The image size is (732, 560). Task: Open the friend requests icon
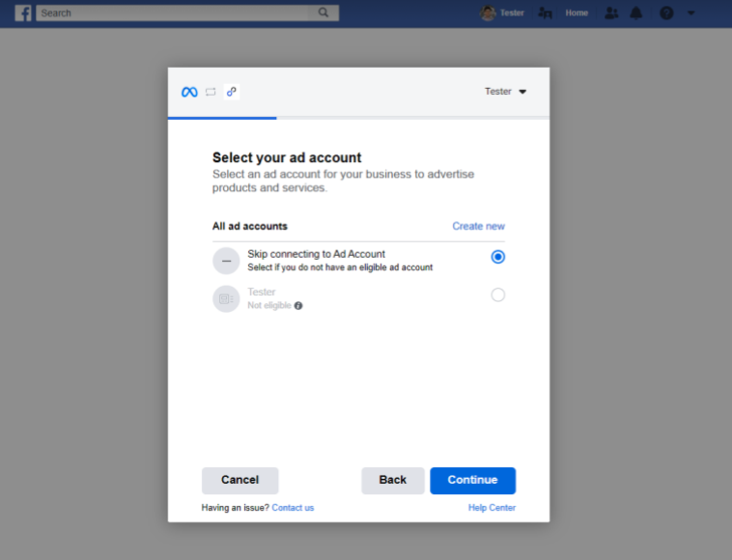[x=611, y=14]
